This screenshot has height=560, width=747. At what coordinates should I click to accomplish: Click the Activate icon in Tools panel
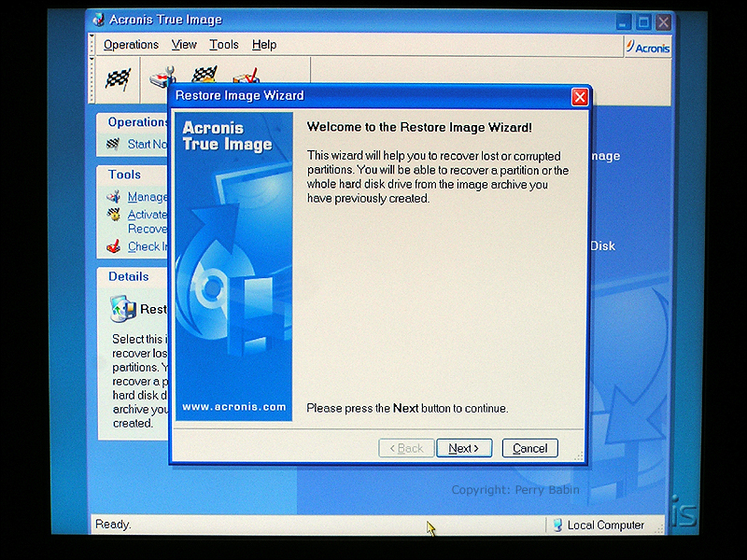pyautogui.click(x=113, y=215)
